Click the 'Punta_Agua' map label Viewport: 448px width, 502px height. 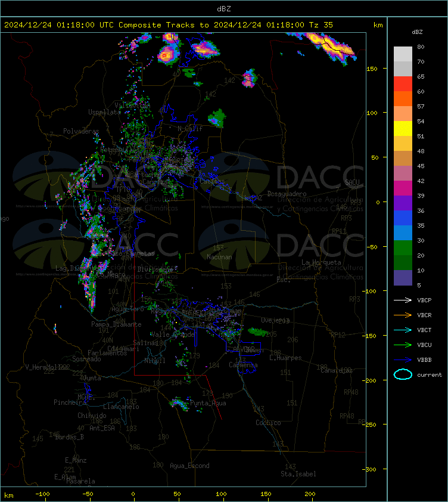tap(208, 403)
